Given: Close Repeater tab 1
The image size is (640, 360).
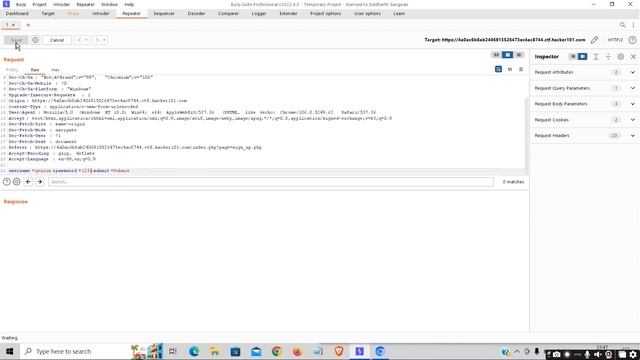Looking at the screenshot, I should 13,25.
